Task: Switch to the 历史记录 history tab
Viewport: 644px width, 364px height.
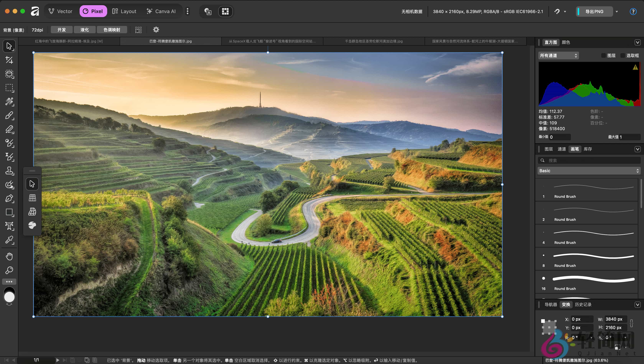Action: 583,304
